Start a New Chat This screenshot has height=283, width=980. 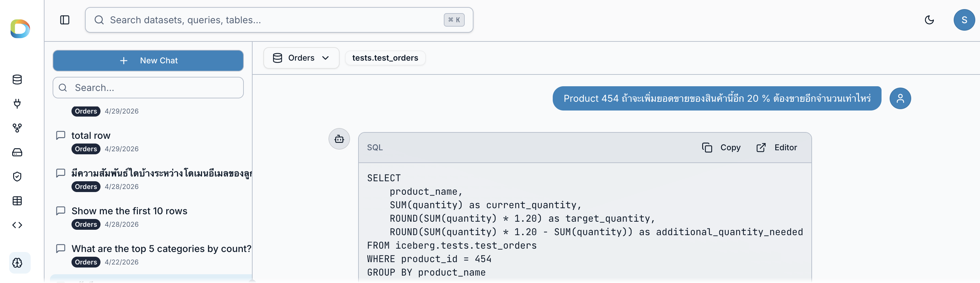tap(148, 60)
